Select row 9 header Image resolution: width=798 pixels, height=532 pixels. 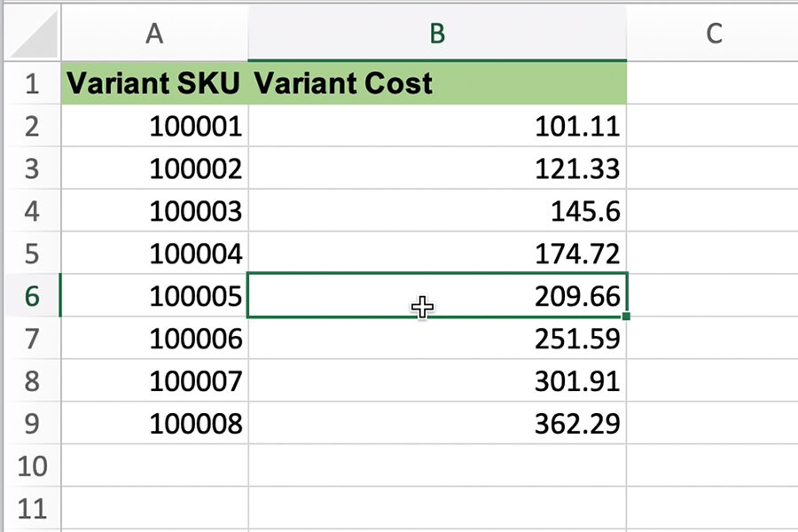coord(32,423)
